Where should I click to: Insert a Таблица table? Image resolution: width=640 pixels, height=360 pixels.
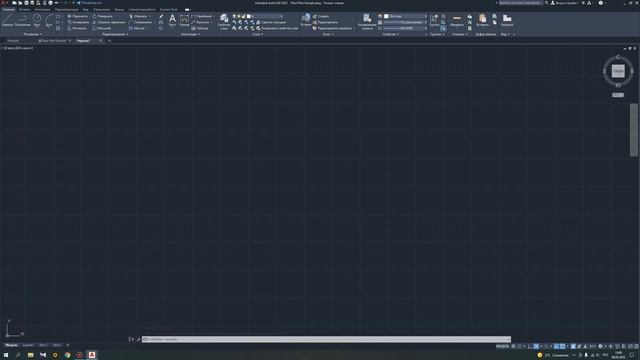tap(200, 28)
